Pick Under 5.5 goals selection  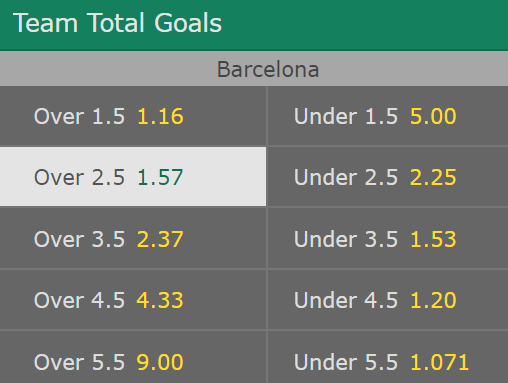388,357
